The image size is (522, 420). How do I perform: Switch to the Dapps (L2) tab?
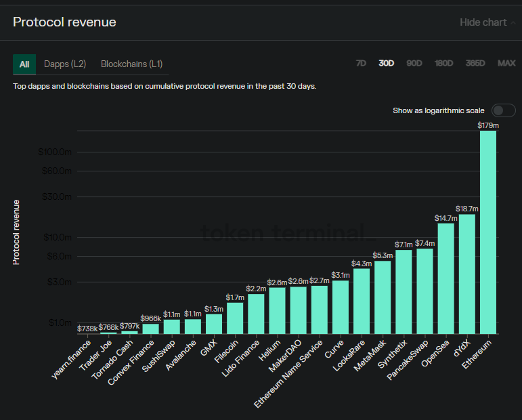[x=65, y=64]
